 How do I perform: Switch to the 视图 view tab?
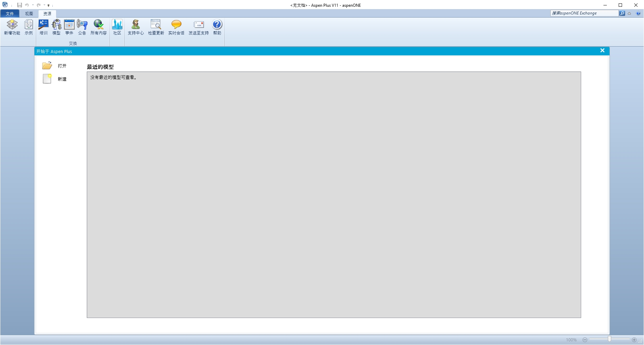point(29,14)
